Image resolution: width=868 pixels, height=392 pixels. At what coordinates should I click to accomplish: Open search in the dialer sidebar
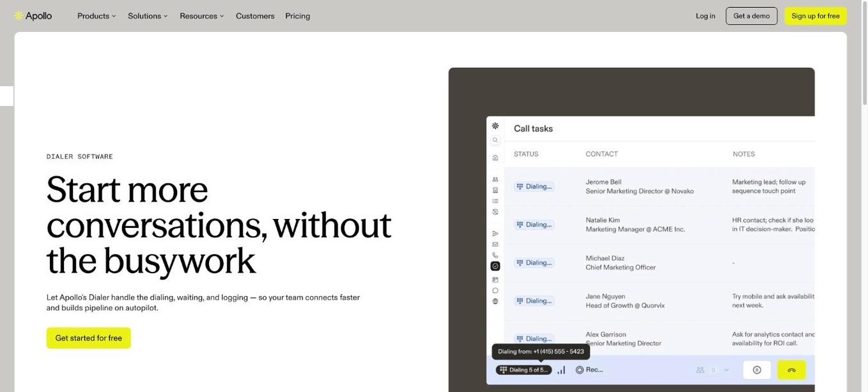tap(495, 140)
